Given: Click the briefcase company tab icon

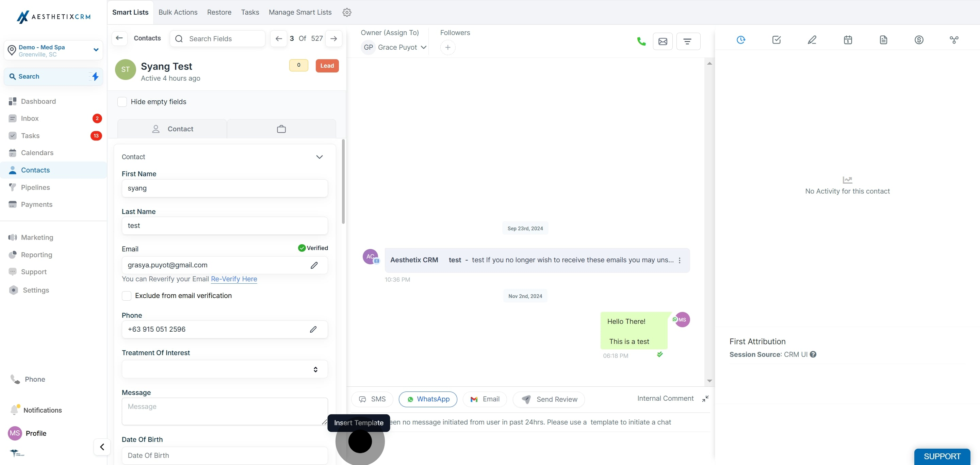Looking at the screenshot, I should (281, 129).
